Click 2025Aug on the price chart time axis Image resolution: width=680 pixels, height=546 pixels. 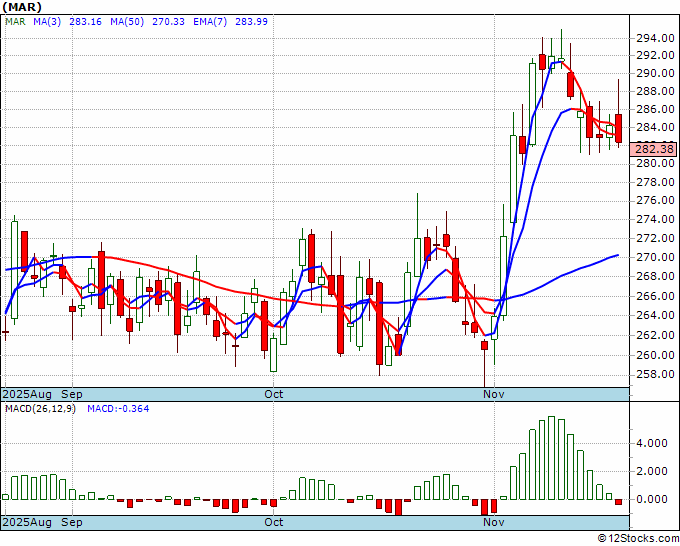coord(27,394)
